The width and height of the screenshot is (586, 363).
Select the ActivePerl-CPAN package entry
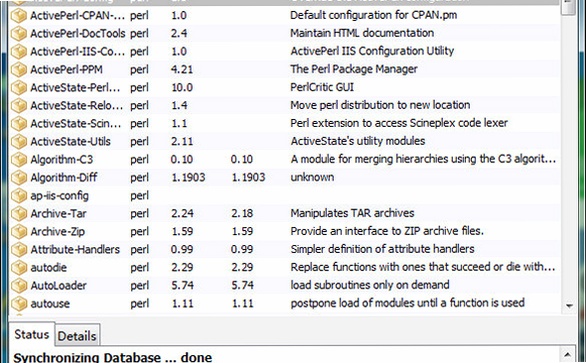77,16
